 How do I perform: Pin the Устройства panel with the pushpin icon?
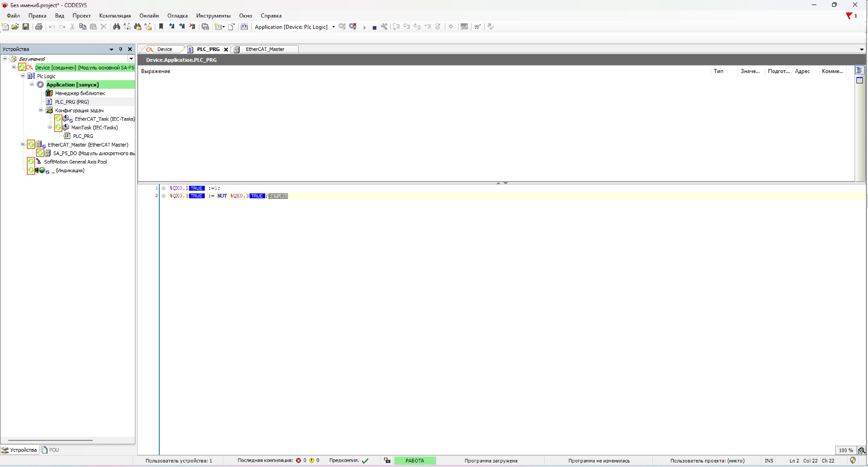coord(121,49)
